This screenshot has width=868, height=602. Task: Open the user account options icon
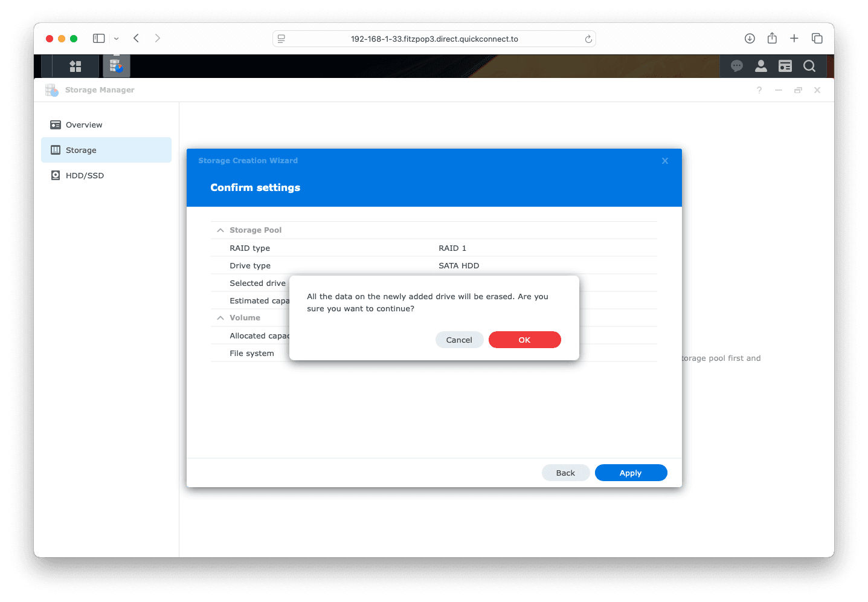click(x=761, y=66)
